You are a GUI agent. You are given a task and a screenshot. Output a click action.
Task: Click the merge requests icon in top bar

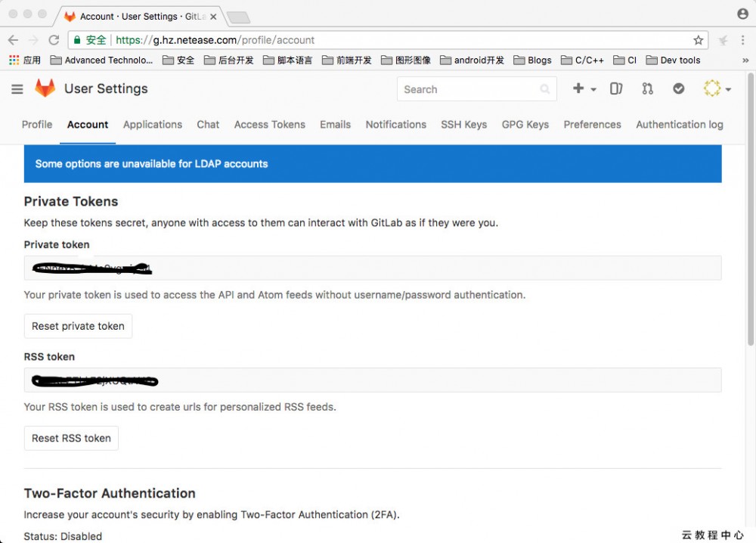pyautogui.click(x=647, y=88)
